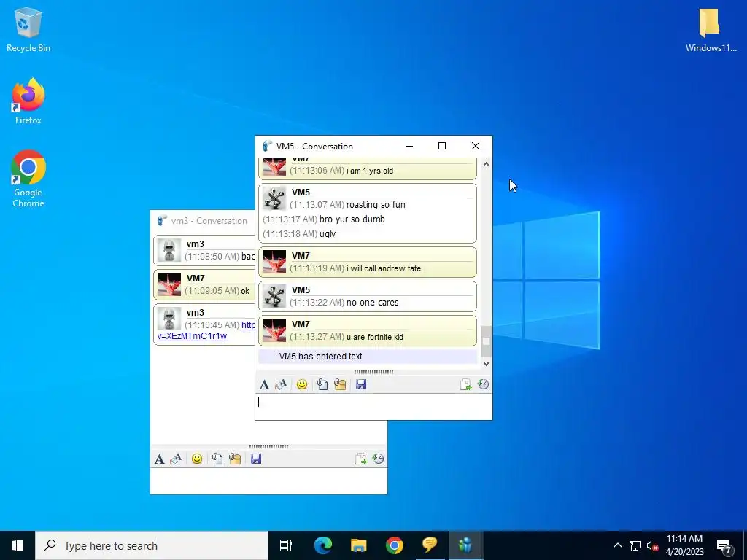Click message 'no one cares'

pos(373,303)
